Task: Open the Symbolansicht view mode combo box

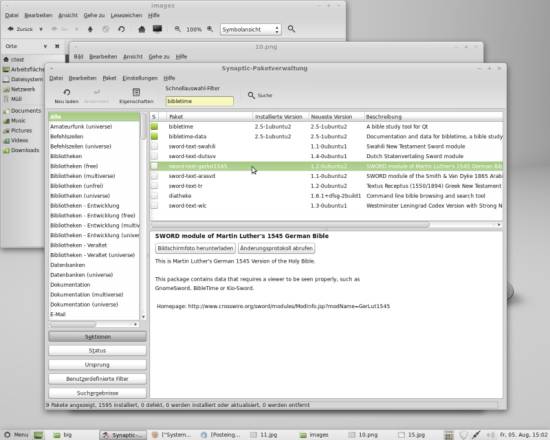Action: pos(250,29)
